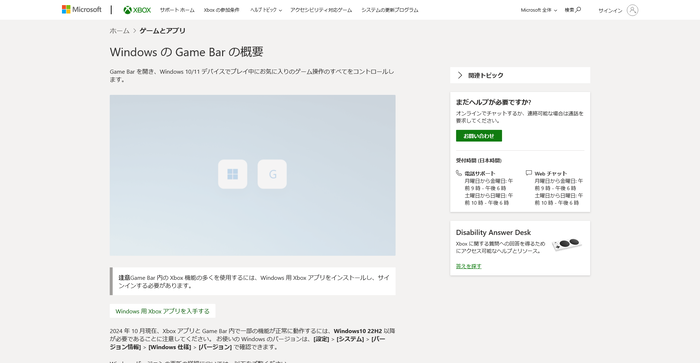Viewport: 700px width, 363px height.
Task: Click Windows 用 Xbox アプリを入手する button
Action: [x=162, y=311]
